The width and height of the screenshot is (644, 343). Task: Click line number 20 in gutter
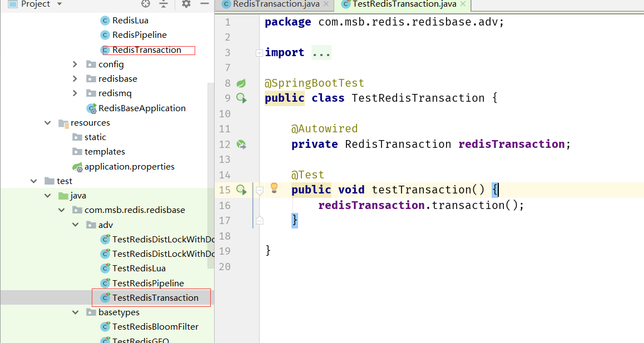[225, 267]
